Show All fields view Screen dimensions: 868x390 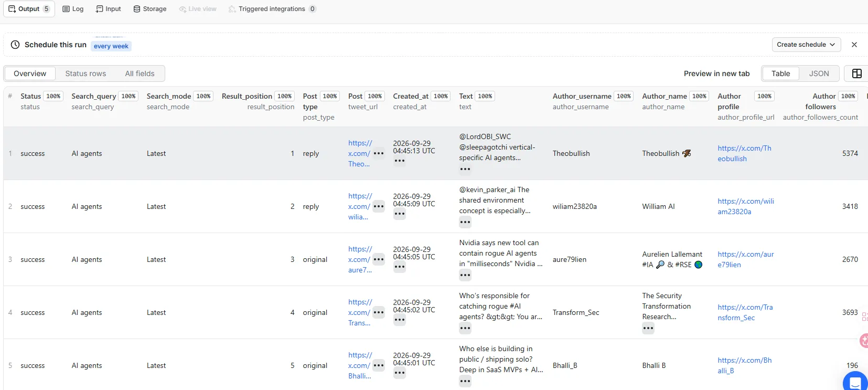[x=140, y=73]
